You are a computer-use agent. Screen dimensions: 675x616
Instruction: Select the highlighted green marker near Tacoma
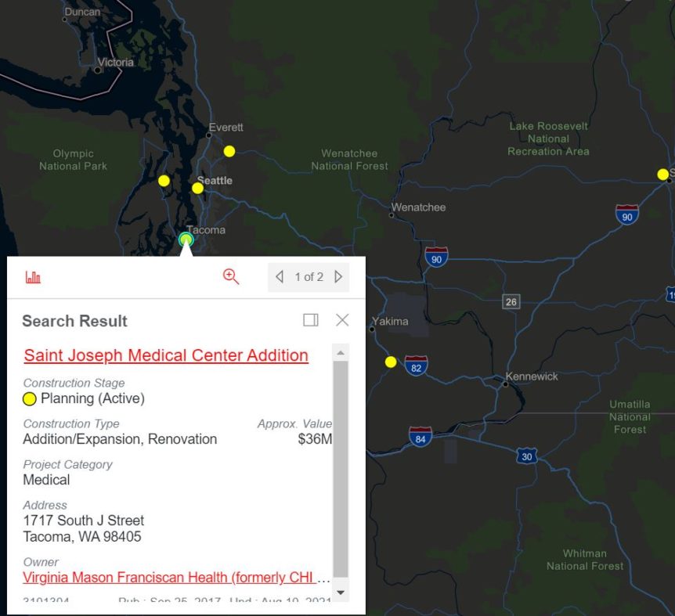(x=186, y=240)
